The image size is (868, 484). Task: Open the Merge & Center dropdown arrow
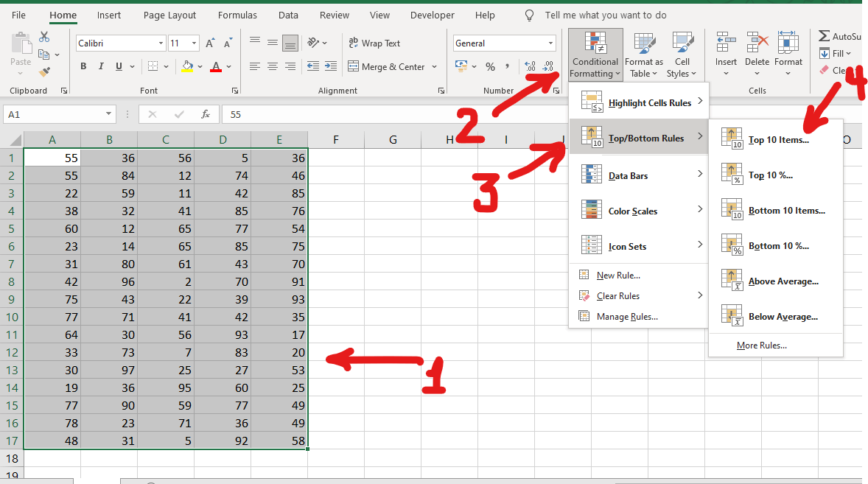434,67
